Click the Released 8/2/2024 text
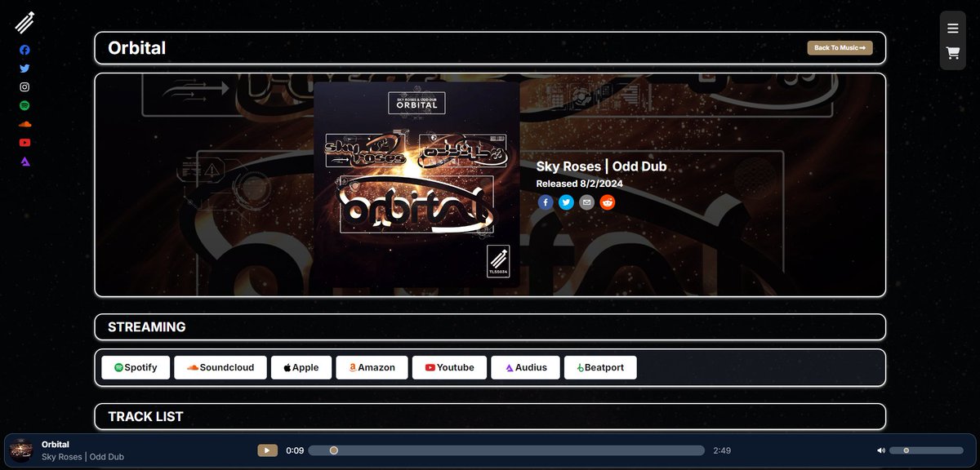980x470 pixels. tap(579, 184)
